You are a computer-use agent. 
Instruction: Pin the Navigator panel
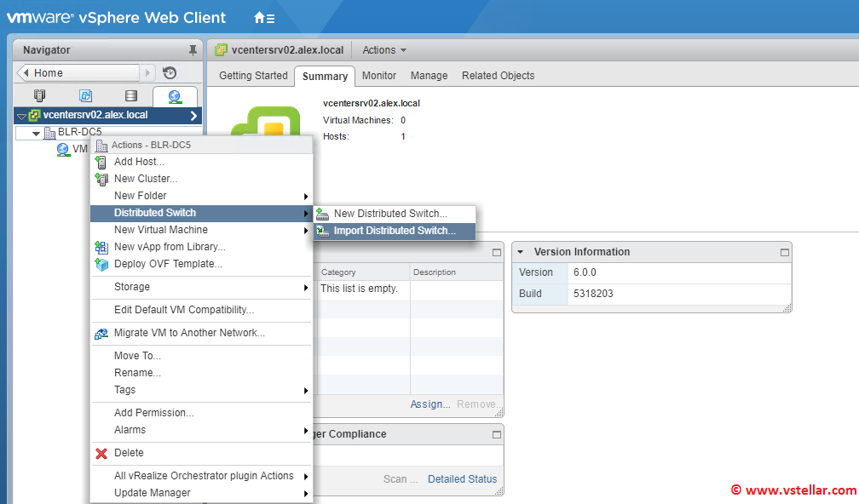[192, 50]
